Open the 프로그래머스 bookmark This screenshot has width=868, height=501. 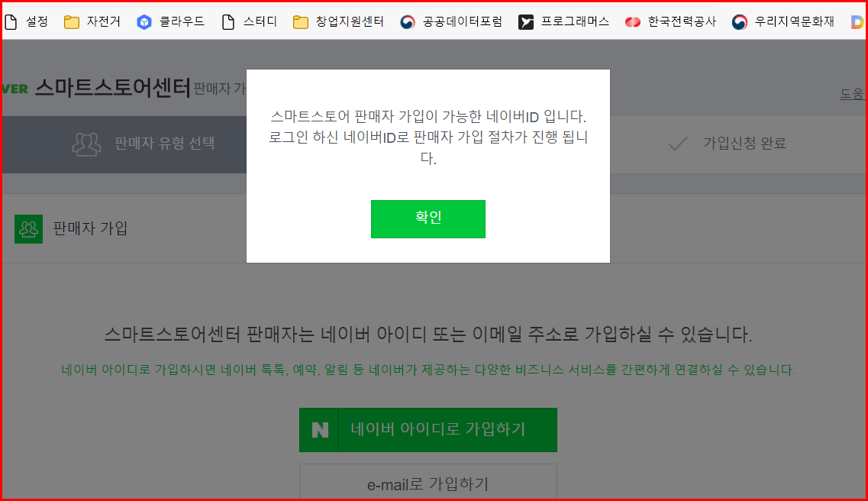(563, 21)
